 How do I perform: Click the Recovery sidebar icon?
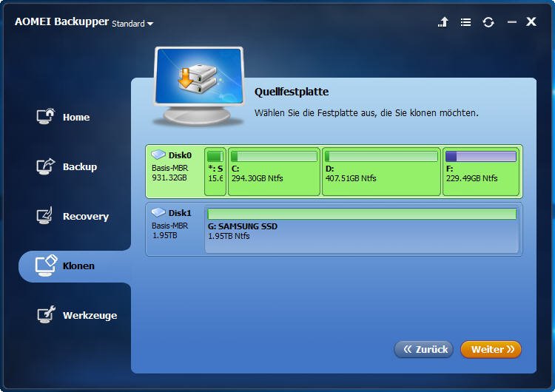pos(45,215)
